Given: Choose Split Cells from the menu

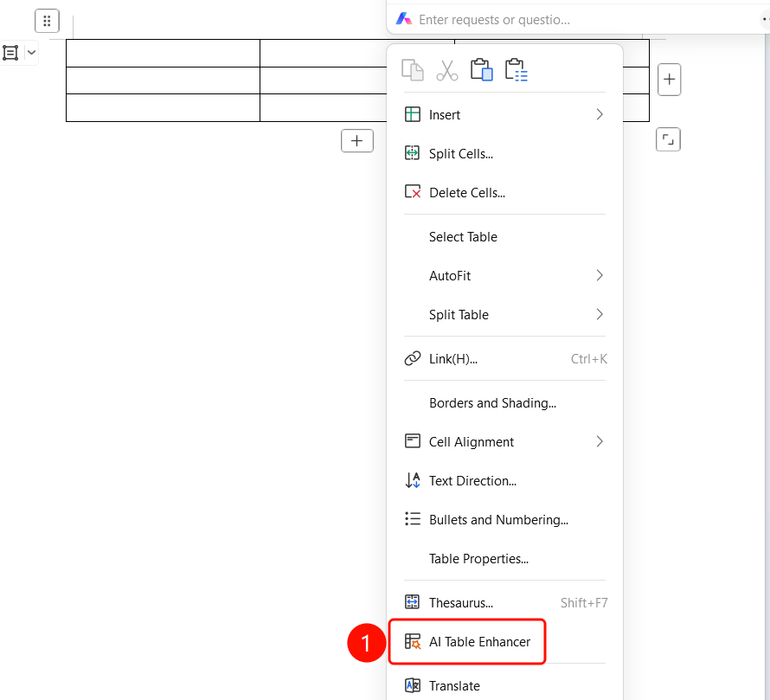Looking at the screenshot, I should tap(504, 154).
